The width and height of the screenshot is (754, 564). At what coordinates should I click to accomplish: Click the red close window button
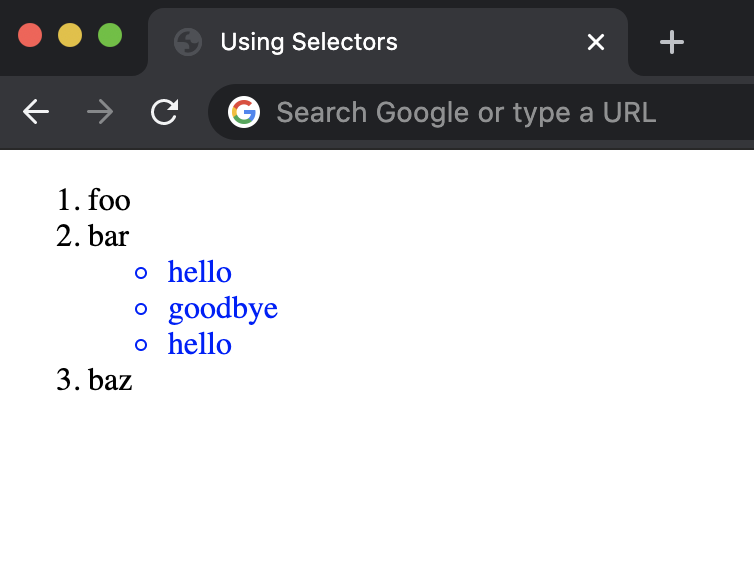(30, 35)
